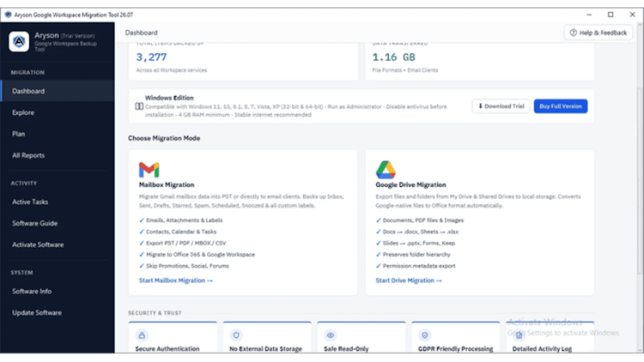Click the Download Trial button
Screen dimensions: 644x362
point(501,106)
